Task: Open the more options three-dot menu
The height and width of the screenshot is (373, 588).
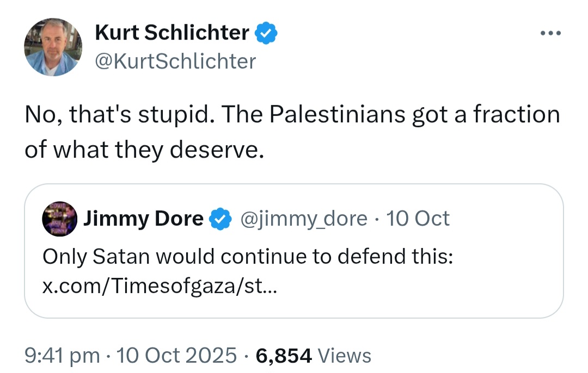Action: point(550,34)
